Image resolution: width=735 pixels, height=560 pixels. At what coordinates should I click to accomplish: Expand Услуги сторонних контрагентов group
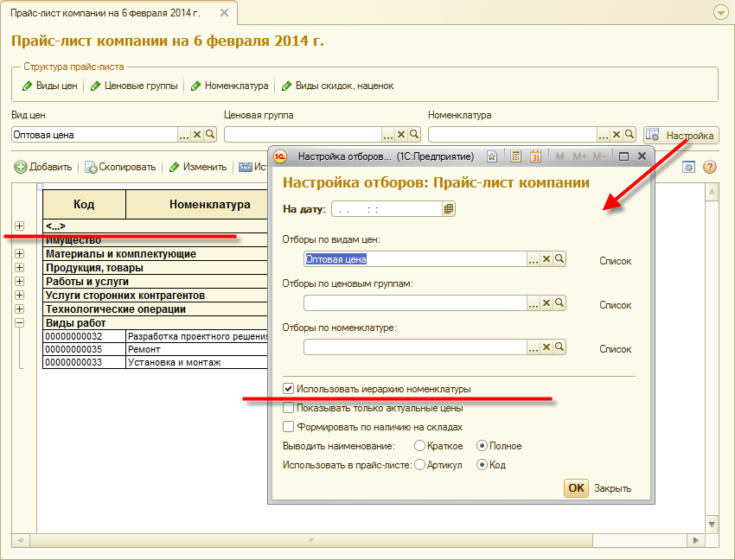coord(19,296)
